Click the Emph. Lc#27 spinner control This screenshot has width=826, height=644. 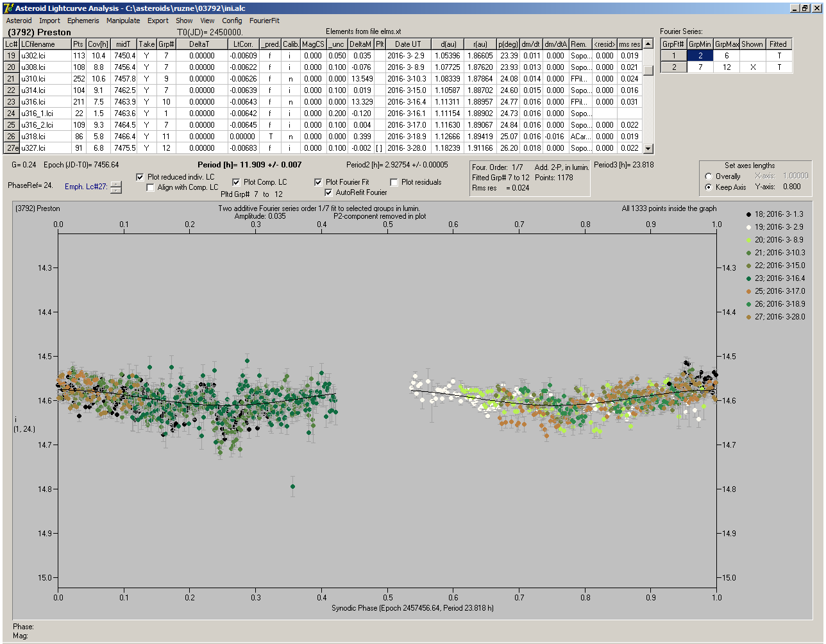click(115, 187)
